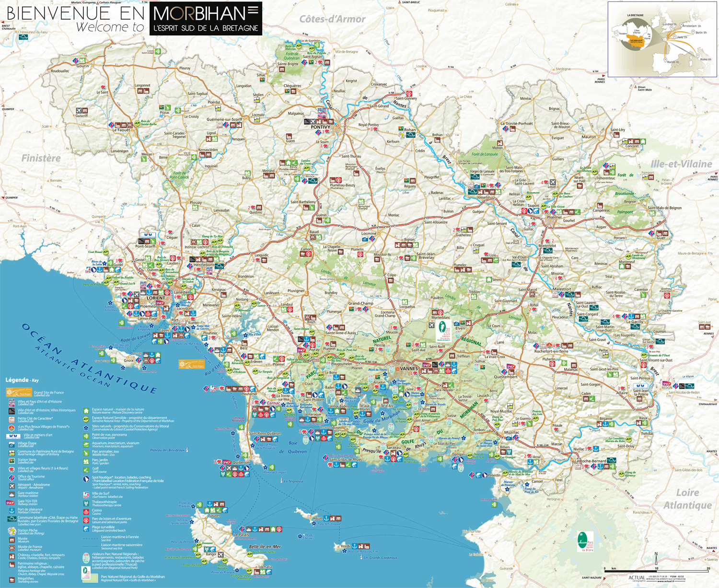The image size is (719, 588).
Task: Click the Locminé town label
Action: pos(369,233)
